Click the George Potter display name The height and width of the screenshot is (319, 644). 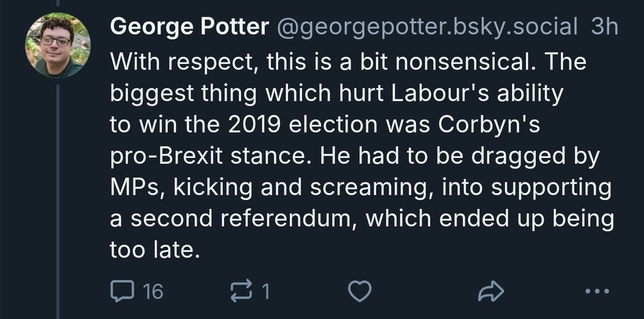point(189,27)
